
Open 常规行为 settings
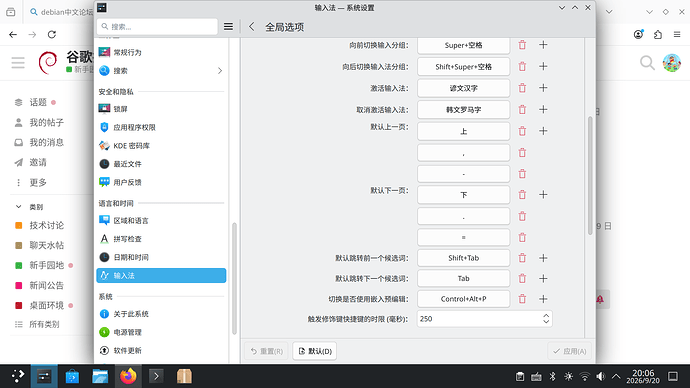(161, 52)
